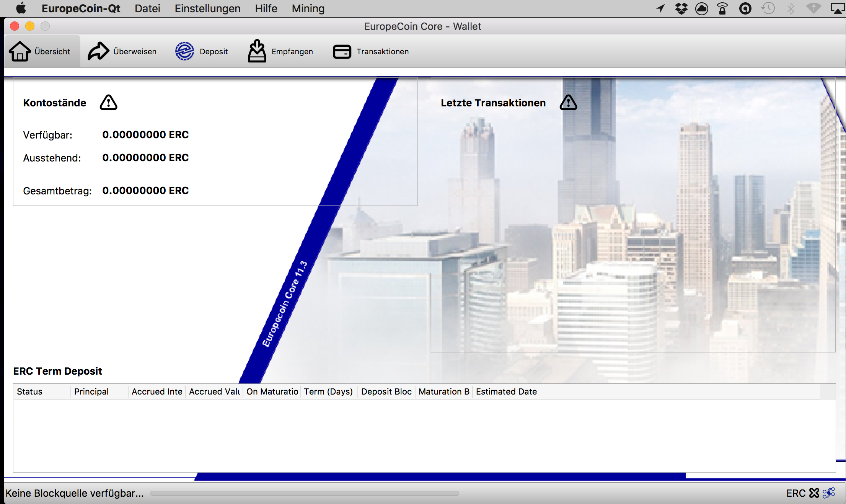Sort by On Maturation column header
The width and height of the screenshot is (846, 504).
272,391
